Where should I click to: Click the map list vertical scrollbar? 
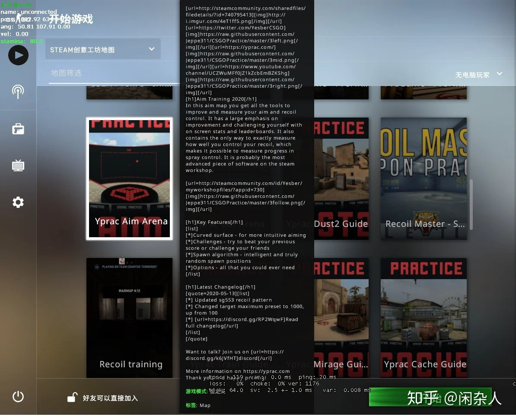[x=471, y=204]
